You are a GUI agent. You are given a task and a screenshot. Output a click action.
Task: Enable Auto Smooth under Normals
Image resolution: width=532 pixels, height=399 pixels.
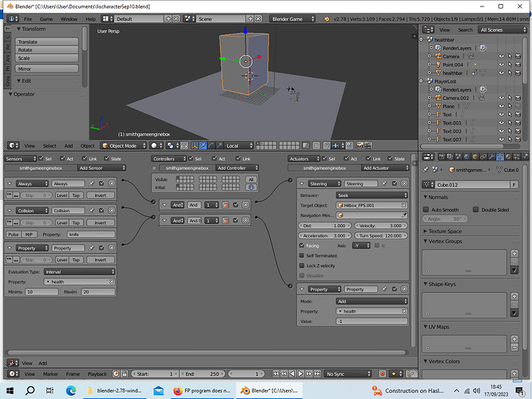426,210
